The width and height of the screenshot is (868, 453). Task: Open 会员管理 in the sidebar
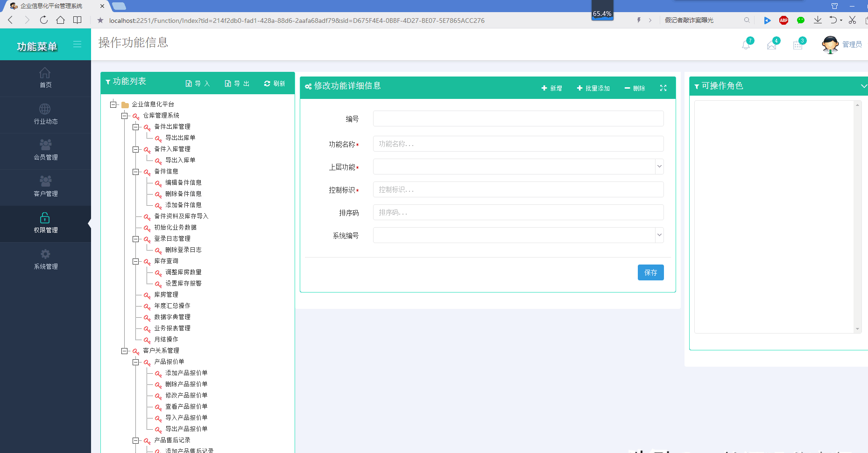tap(45, 151)
